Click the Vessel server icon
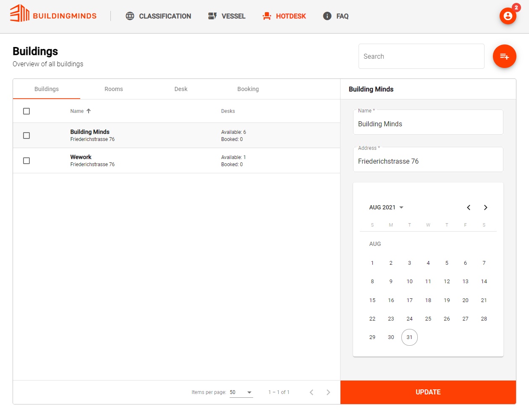This screenshot has width=529, height=420. click(212, 16)
